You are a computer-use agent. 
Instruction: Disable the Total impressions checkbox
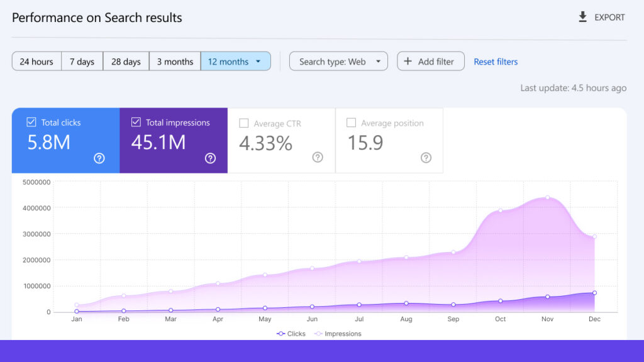pyautogui.click(x=135, y=123)
